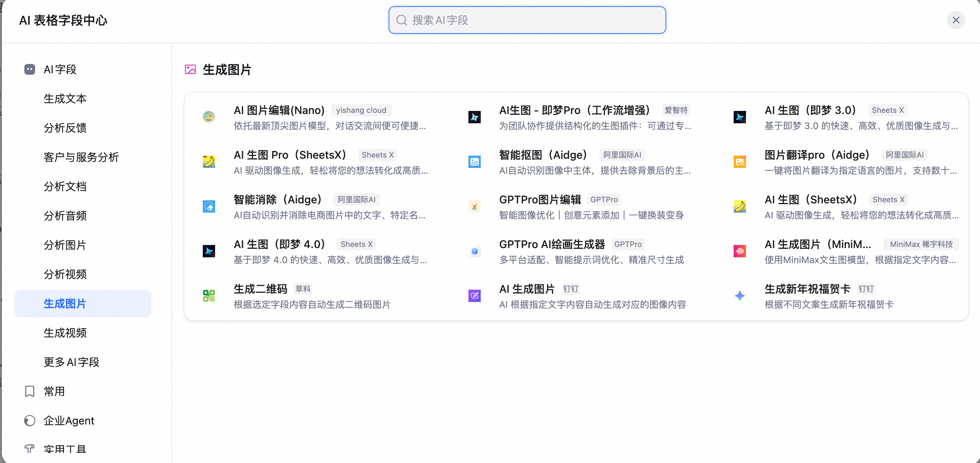Switch to the 生成视频 category
The image size is (980, 463).
click(65, 333)
